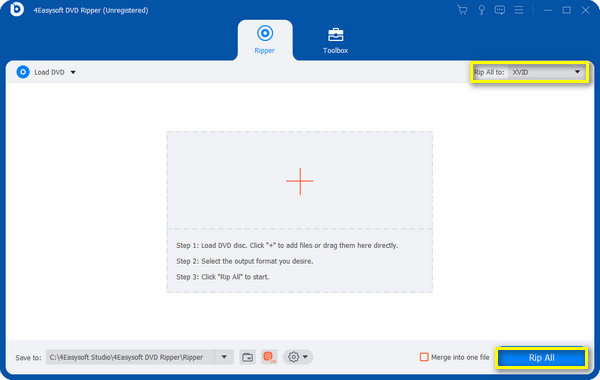
Task: Open the settings gear icon
Action: tap(293, 357)
